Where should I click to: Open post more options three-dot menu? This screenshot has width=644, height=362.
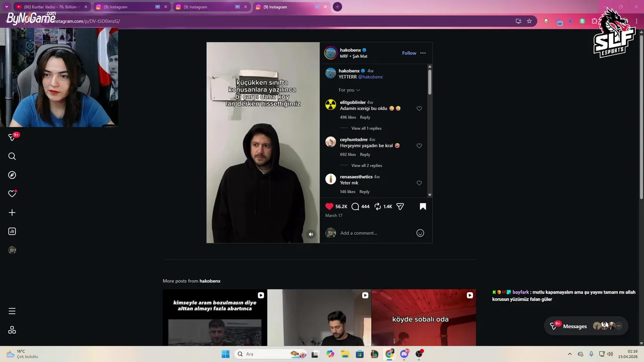point(423,53)
